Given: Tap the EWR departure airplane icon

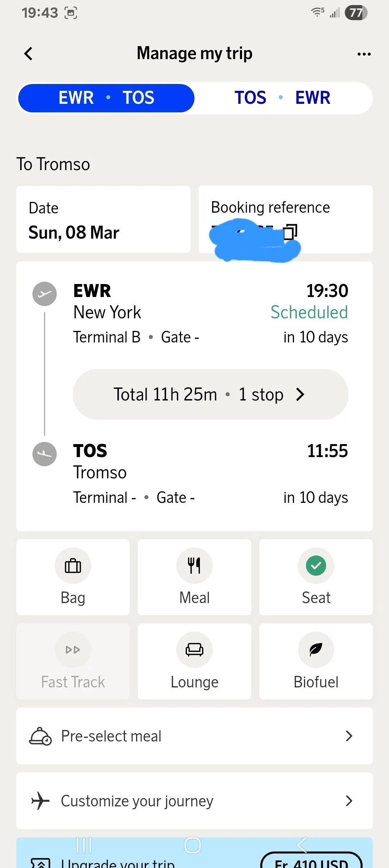Looking at the screenshot, I should 45,294.
